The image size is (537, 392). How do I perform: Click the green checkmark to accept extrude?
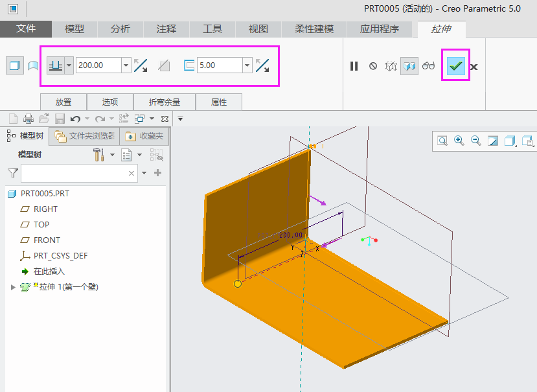tap(455, 65)
